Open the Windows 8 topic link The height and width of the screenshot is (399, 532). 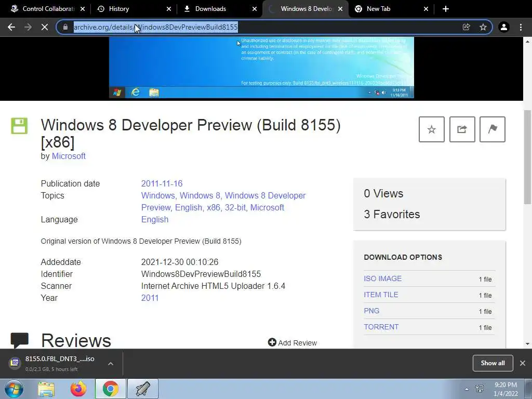coord(200,195)
